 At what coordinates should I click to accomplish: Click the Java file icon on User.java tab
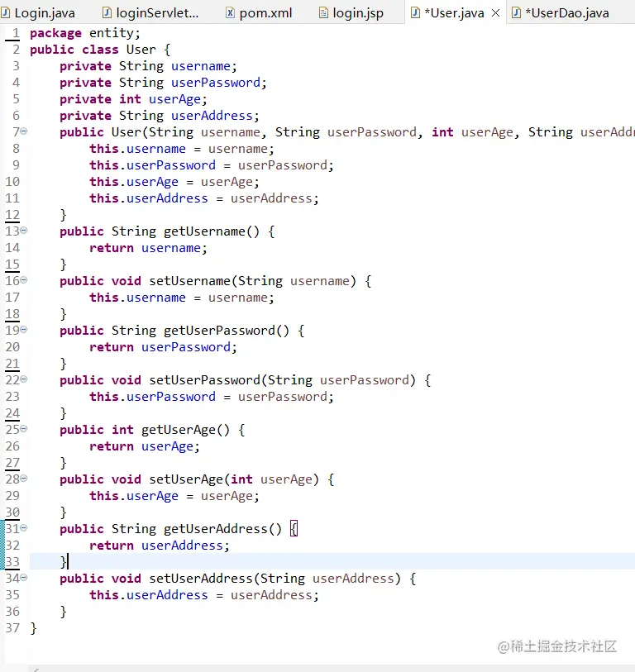pos(415,13)
